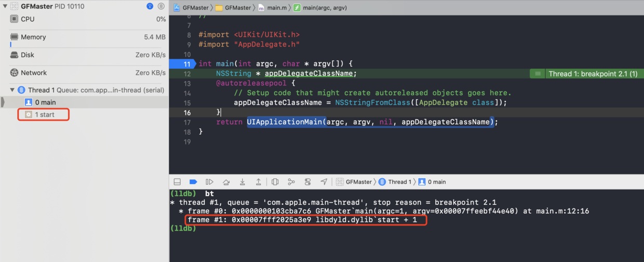Click the Setup code comment on line 14

tap(373, 93)
